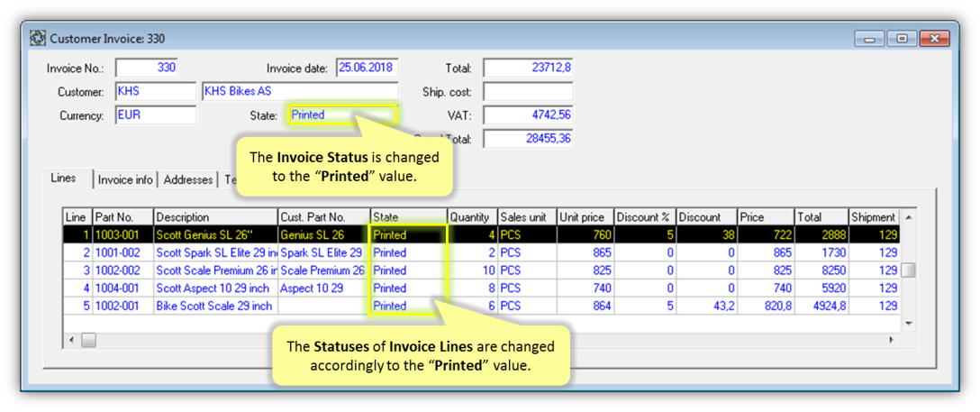Click the vertical scrollbar up arrow
This screenshot has height=412, width=980.
(908, 216)
